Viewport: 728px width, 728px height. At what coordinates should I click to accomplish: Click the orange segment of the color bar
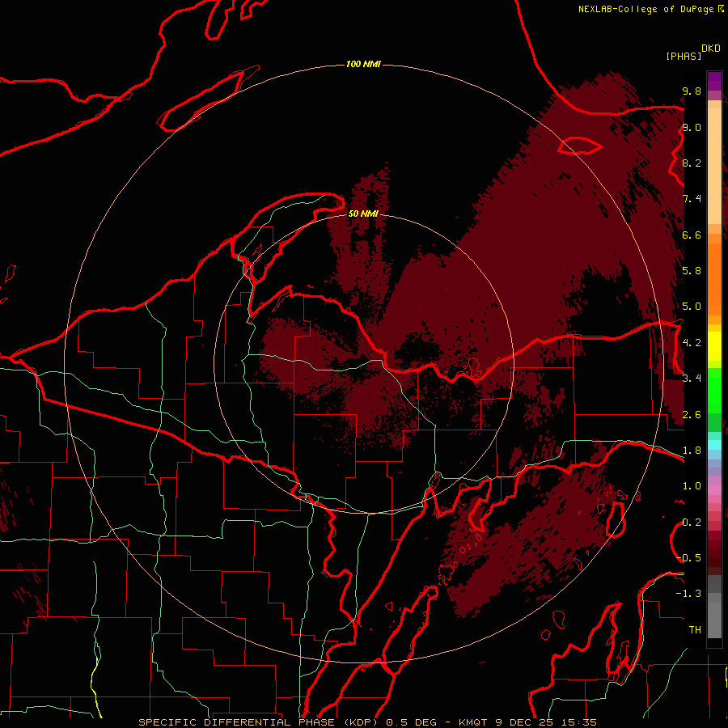714,278
